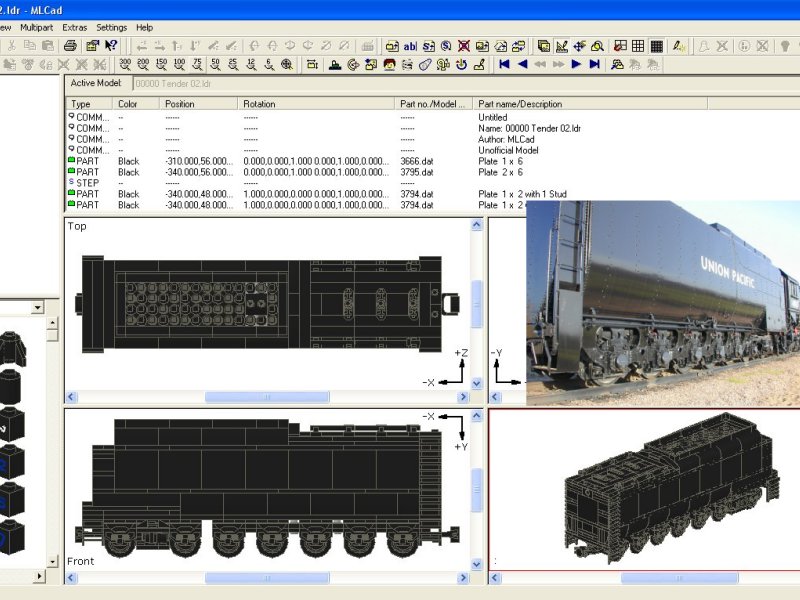
Task: Click the Print icon in the toolbar
Action: click(x=70, y=46)
